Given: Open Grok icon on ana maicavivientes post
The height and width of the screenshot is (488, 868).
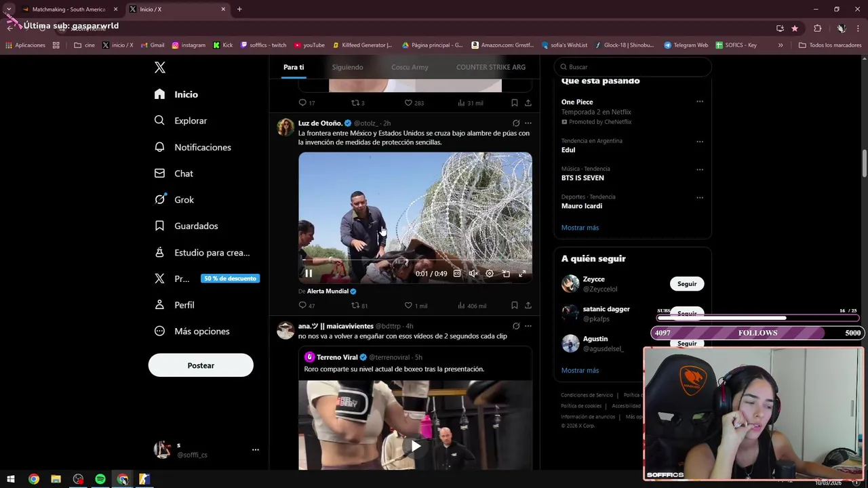Looking at the screenshot, I should (516, 326).
